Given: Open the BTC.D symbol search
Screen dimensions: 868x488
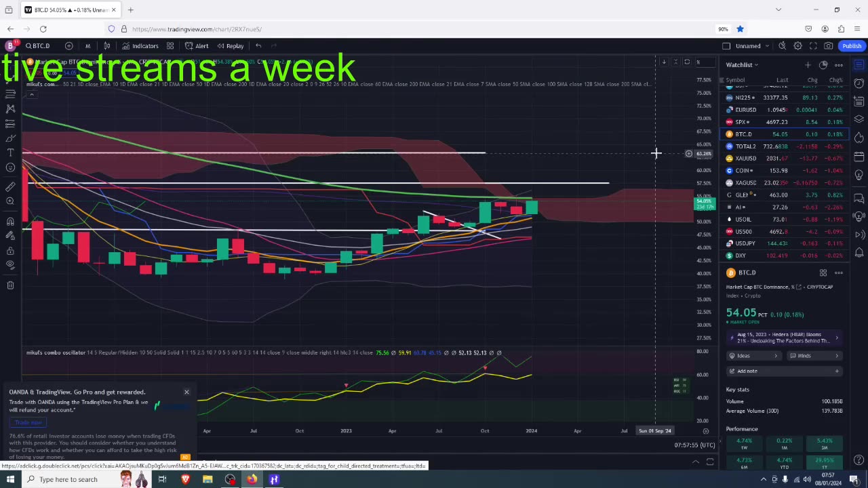Looking at the screenshot, I should (x=39, y=45).
